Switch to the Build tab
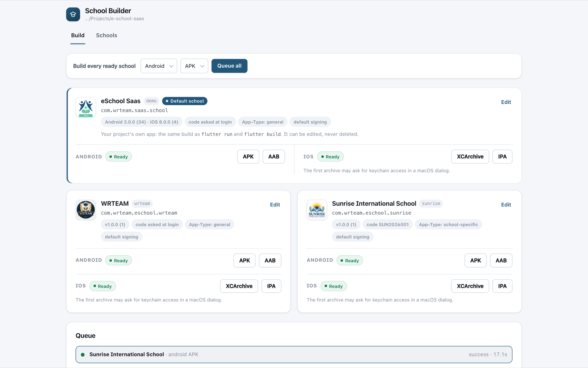The width and height of the screenshot is (588, 368). click(78, 35)
